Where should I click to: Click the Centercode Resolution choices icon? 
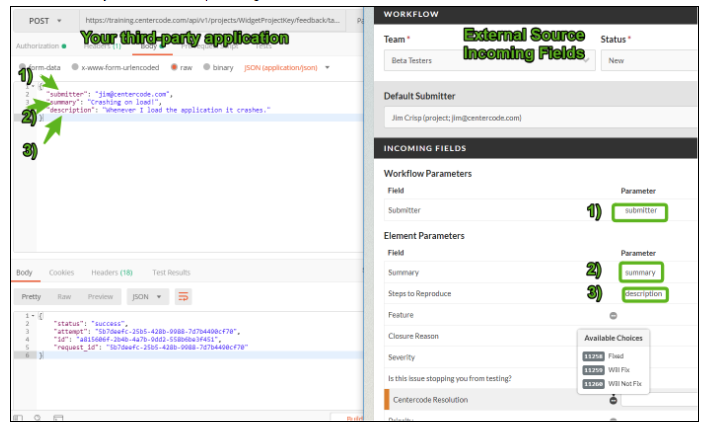(x=613, y=400)
